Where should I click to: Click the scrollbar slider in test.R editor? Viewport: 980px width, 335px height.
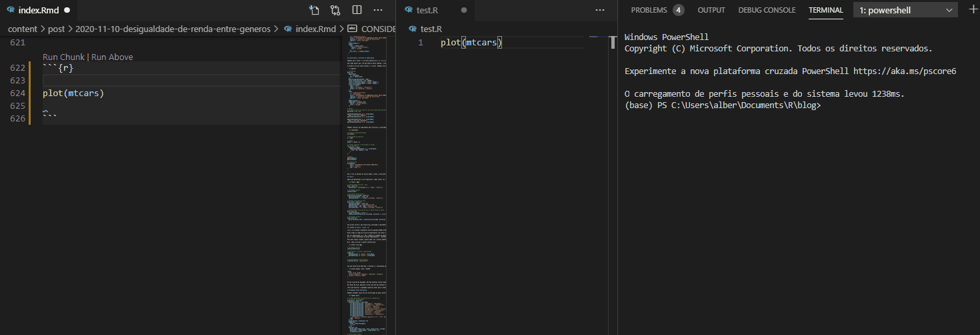613,43
